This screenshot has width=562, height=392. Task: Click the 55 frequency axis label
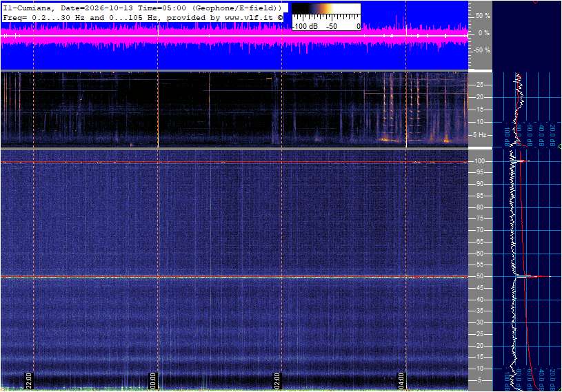point(479,265)
